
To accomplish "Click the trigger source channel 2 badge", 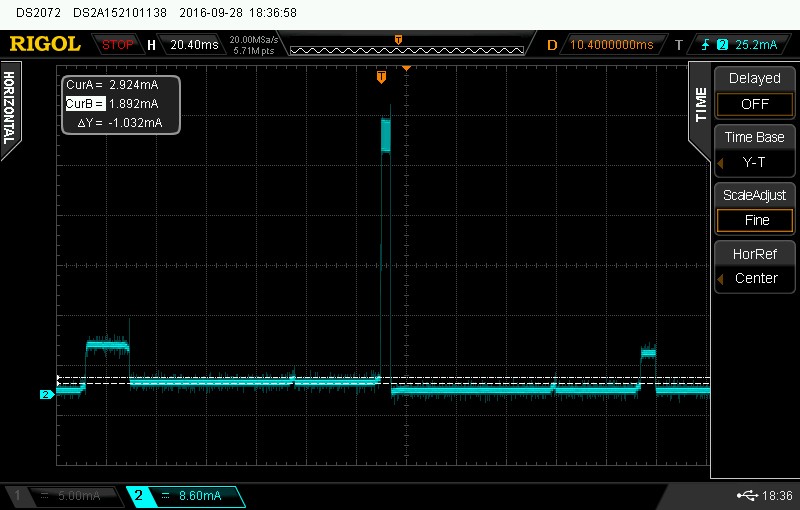I will [x=720, y=45].
